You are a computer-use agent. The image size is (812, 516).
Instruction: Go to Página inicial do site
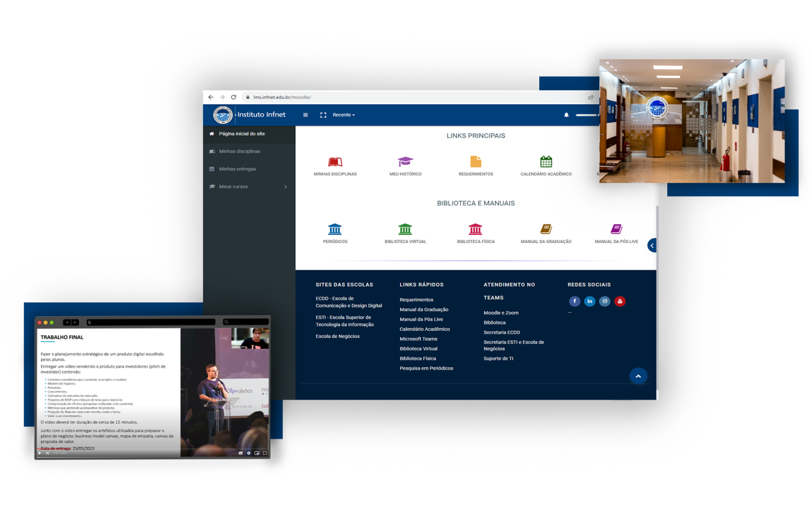242,134
